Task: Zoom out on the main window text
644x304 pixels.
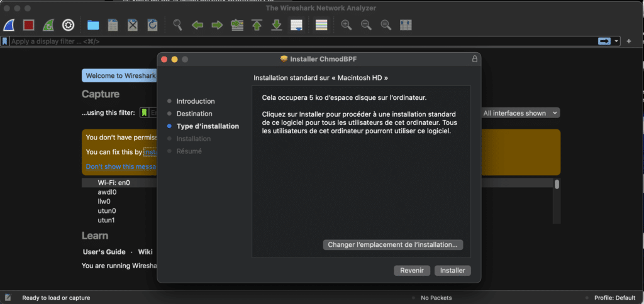Action: click(366, 25)
